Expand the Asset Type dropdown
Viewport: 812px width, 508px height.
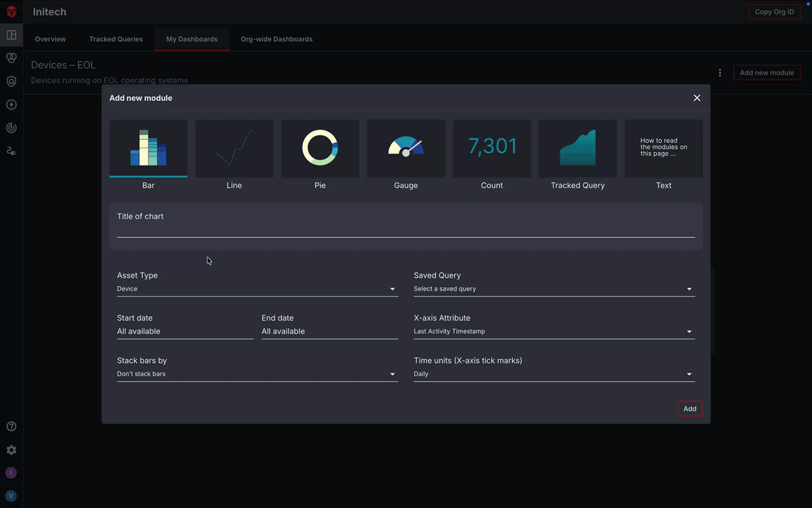[x=256, y=289]
